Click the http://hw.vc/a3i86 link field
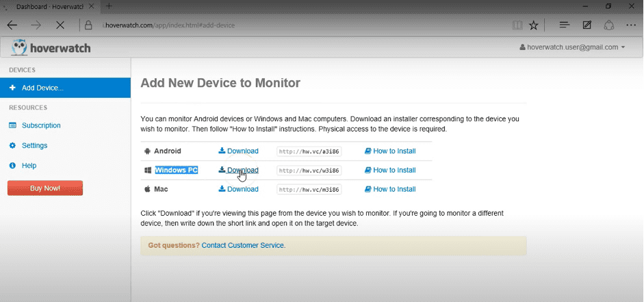Viewport: 644px width, 302px height. (309, 151)
